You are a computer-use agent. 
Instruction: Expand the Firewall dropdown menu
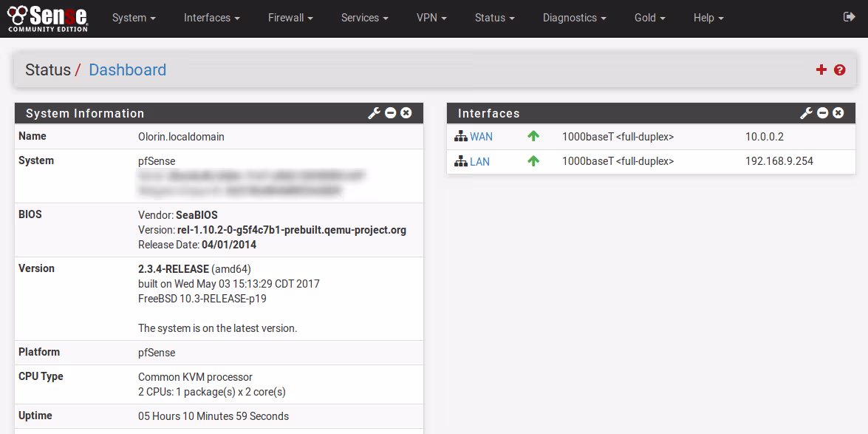point(290,18)
